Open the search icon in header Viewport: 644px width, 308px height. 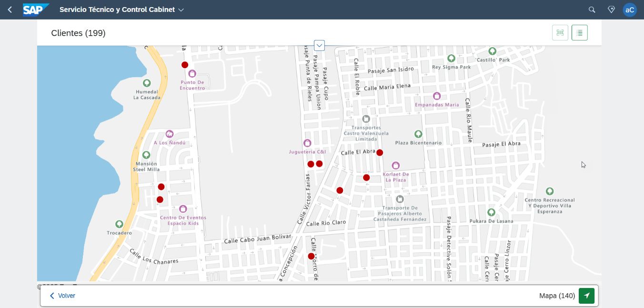[592, 10]
